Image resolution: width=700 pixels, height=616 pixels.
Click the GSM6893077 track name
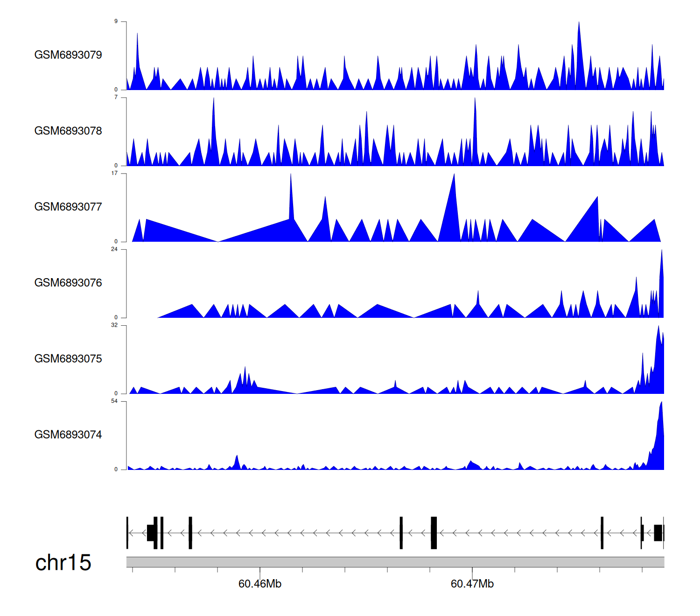(68, 207)
